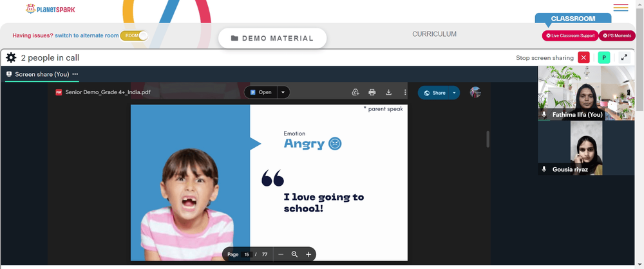Click the magnifier reset zoom icon
The image size is (644, 269).
pos(294,255)
